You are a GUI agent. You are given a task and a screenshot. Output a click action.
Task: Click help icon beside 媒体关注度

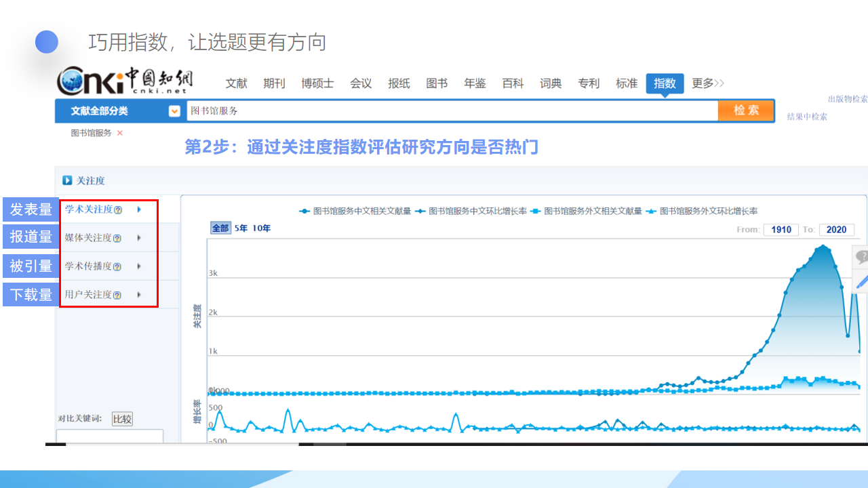point(117,239)
